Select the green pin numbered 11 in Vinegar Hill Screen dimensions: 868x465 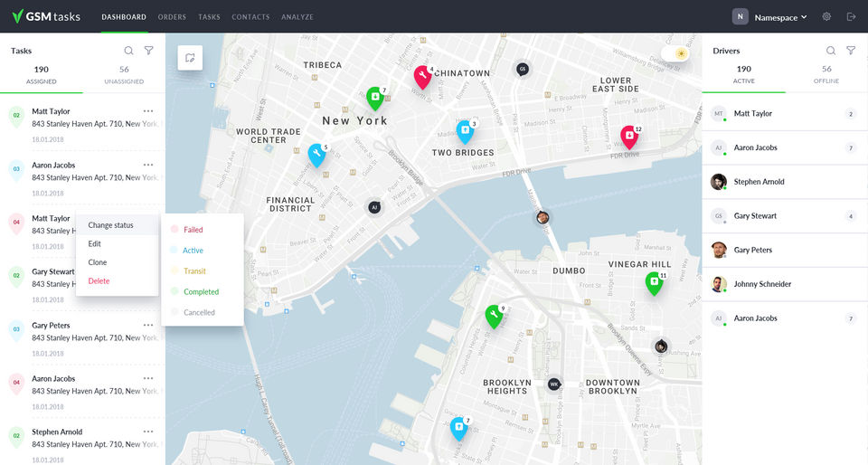pyautogui.click(x=655, y=282)
